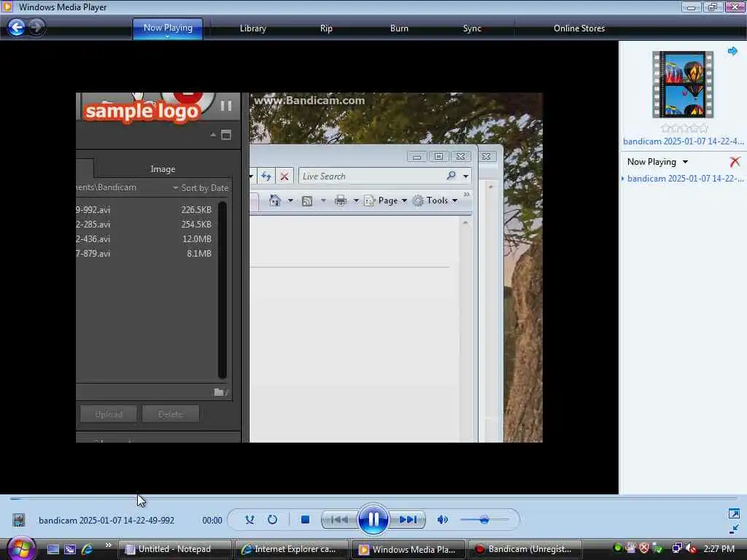Viewport: 747px width, 560px height.
Task: Click the Forward navigation arrow
Action: (36, 27)
